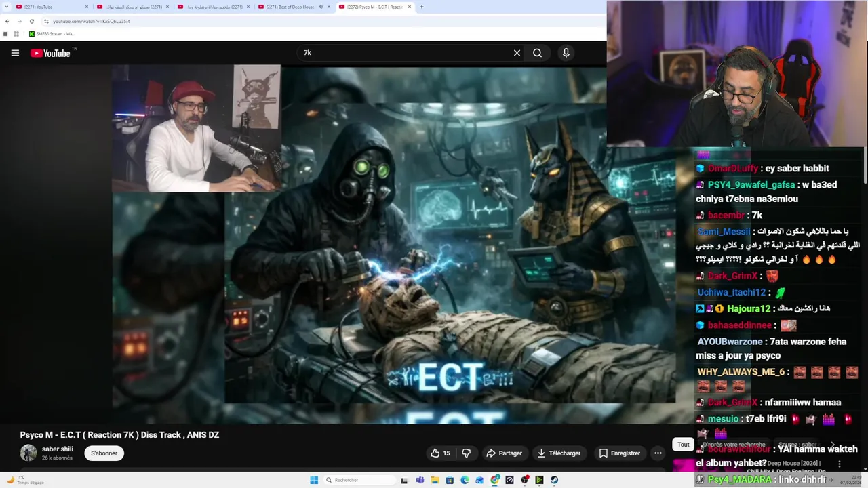The height and width of the screenshot is (488, 868).
Task: Select the Psyco M - E.C.T browser tab
Action: tap(374, 7)
